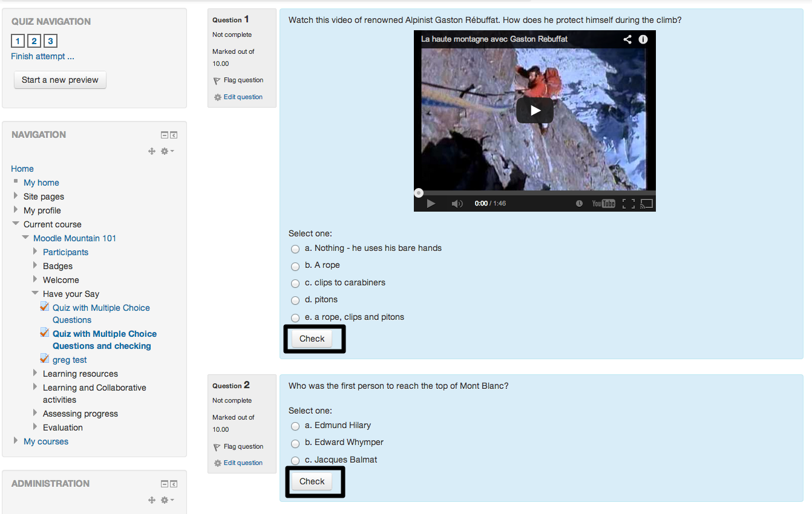Enter fullscreen video mode
The width and height of the screenshot is (812, 514).
coord(628,204)
